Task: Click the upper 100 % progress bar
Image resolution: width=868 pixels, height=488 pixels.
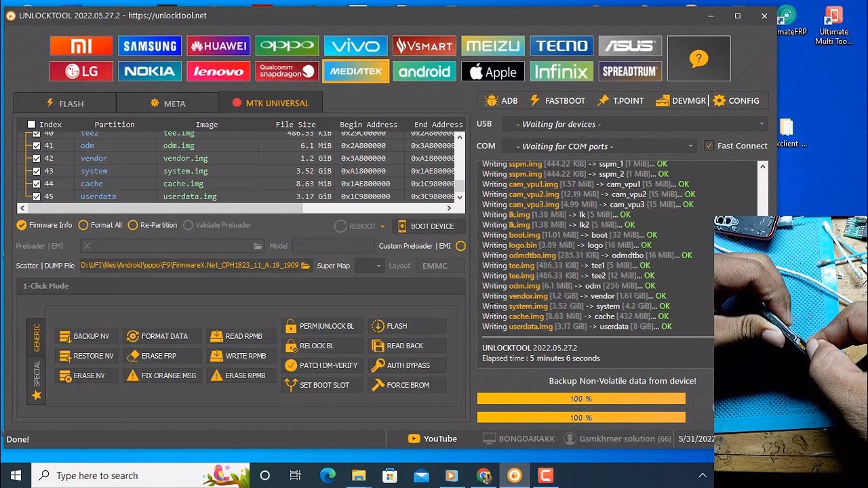Action: (x=581, y=399)
